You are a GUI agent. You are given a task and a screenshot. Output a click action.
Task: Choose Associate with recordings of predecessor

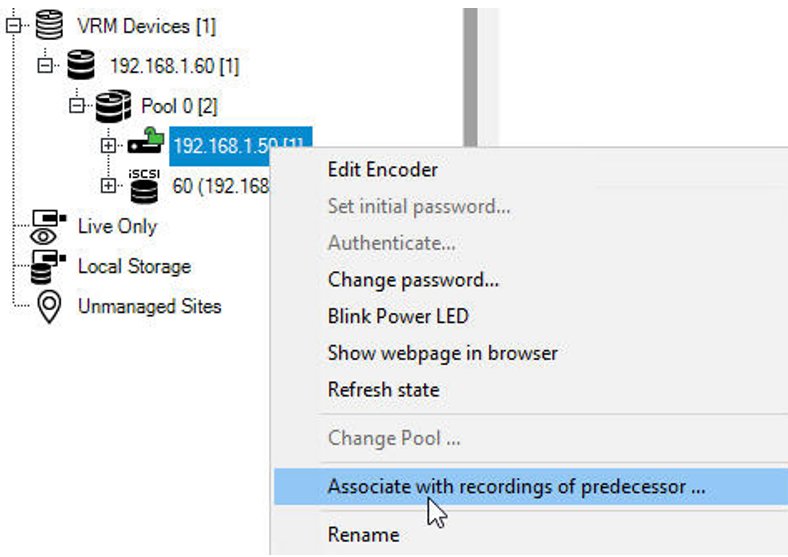516,487
